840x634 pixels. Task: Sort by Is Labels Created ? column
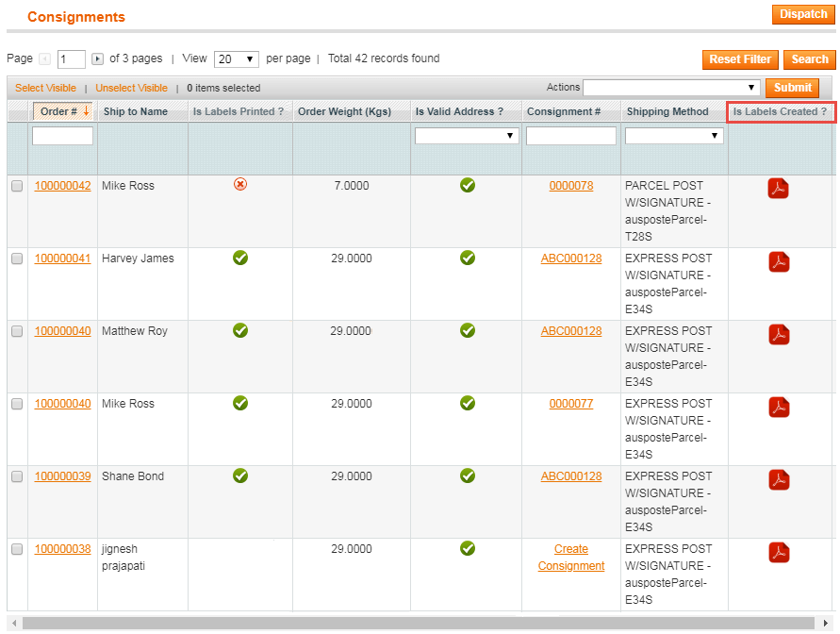tap(780, 111)
